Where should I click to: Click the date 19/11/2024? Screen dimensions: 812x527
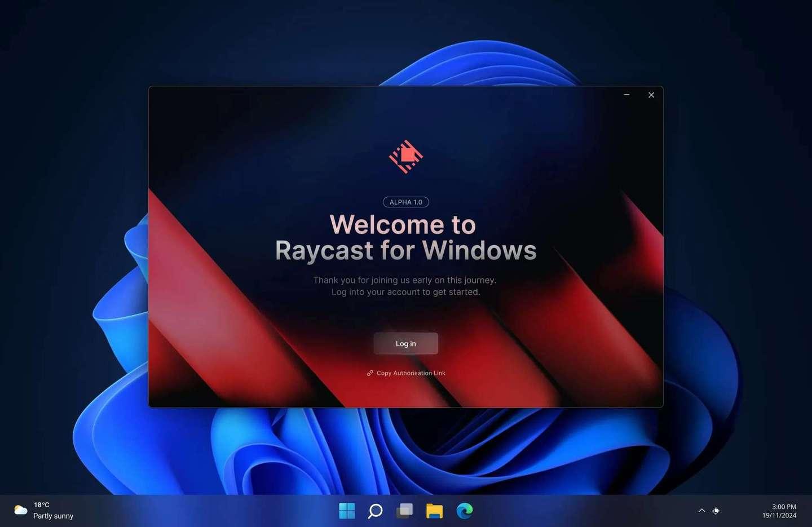[x=779, y=515]
